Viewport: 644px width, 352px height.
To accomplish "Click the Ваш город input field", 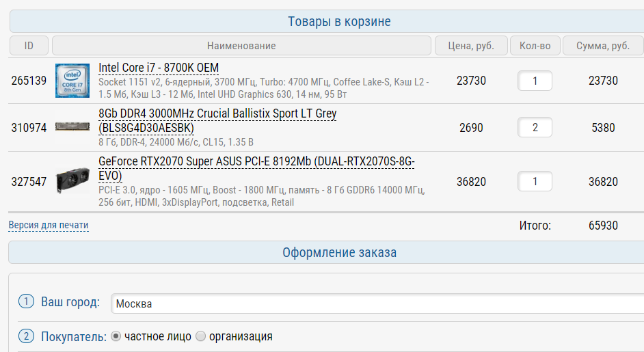I will click(x=376, y=303).
